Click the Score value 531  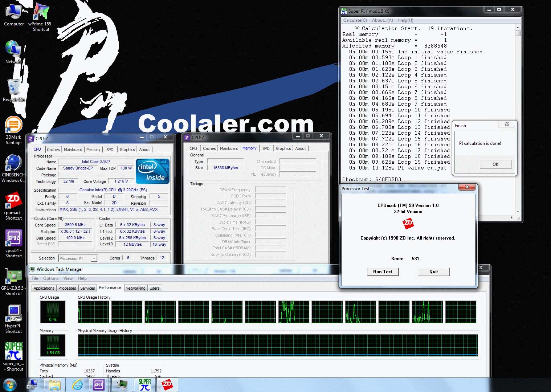415,259
